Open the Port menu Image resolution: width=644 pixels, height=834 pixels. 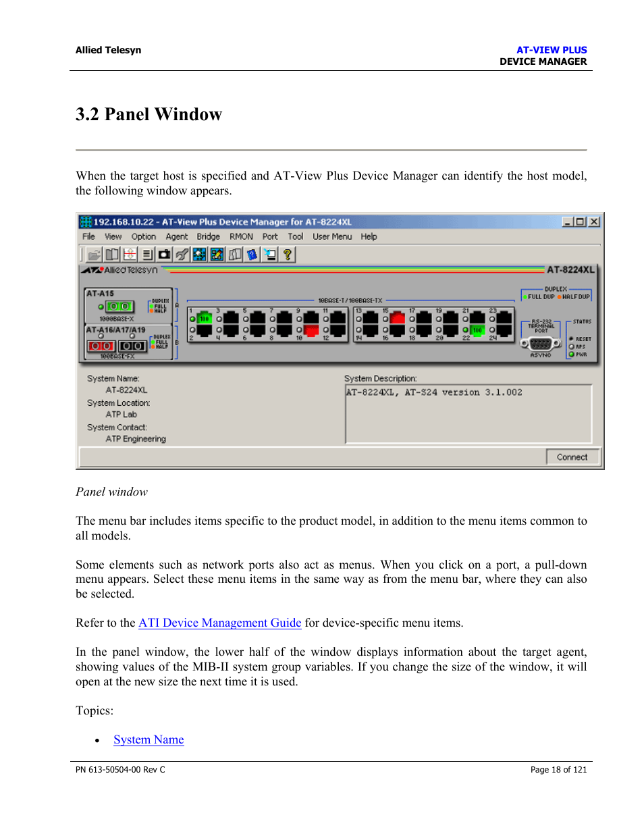click(270, 237)
